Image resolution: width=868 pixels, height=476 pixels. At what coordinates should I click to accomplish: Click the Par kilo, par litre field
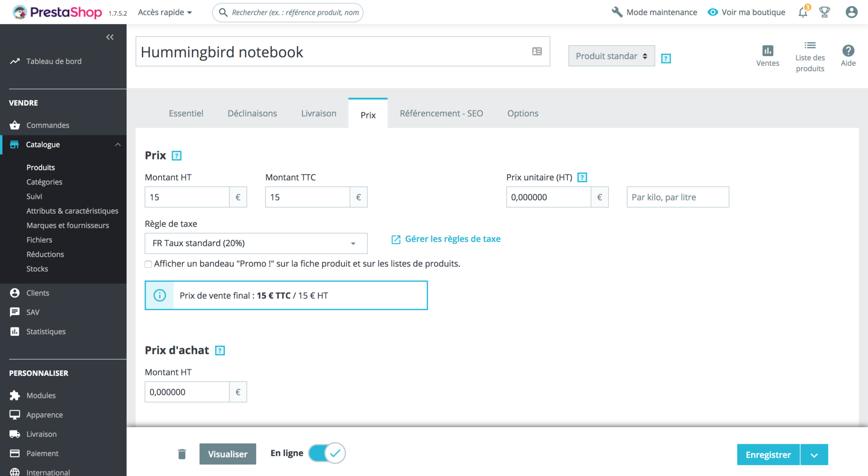pos(678,197)
